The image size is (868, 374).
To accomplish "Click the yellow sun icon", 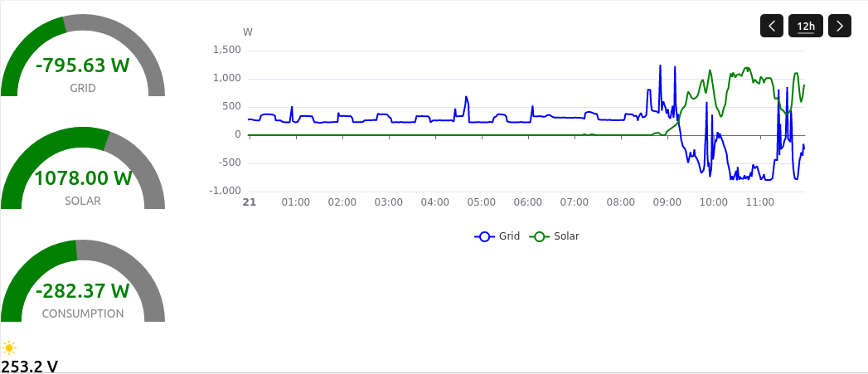I will coord(9,347).
